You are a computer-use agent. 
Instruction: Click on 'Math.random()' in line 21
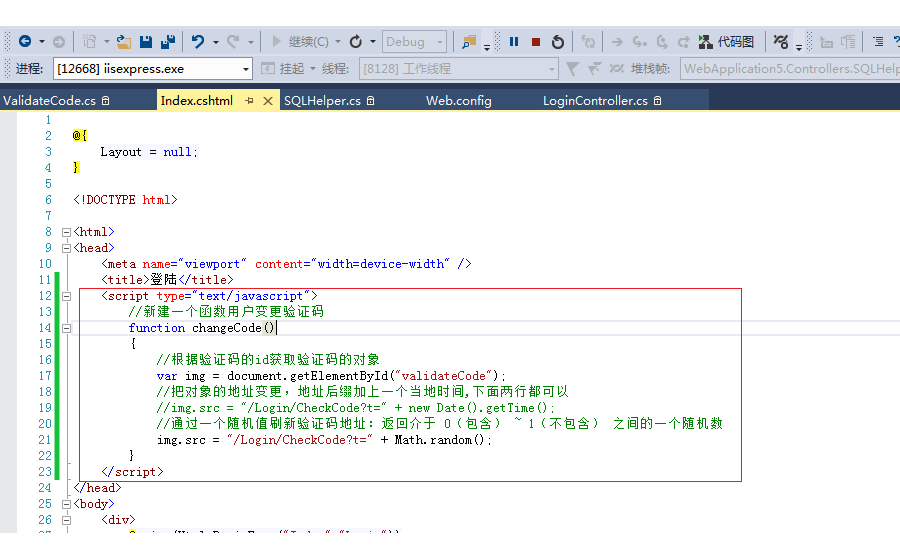point(440,440)
